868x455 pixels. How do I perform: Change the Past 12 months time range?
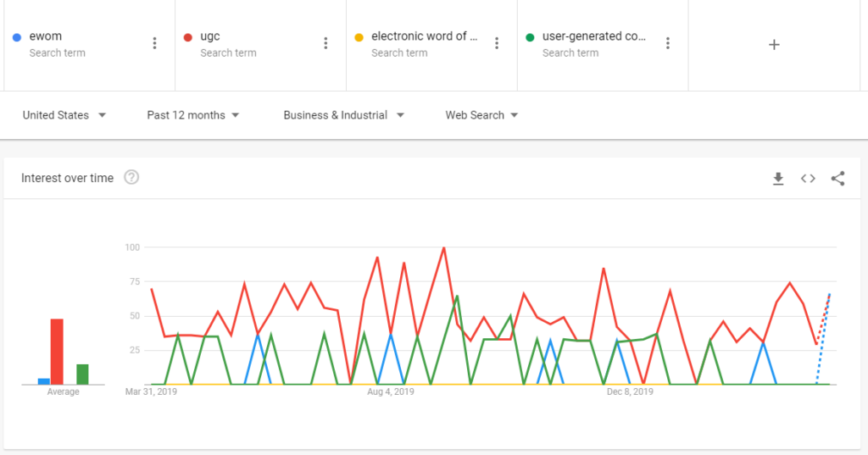coord(192,115)
